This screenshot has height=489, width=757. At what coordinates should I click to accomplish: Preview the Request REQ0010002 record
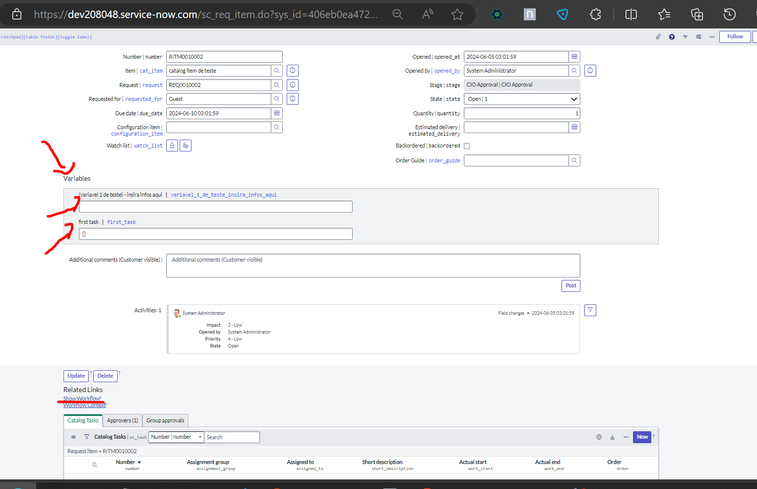[x=293, y=85]
